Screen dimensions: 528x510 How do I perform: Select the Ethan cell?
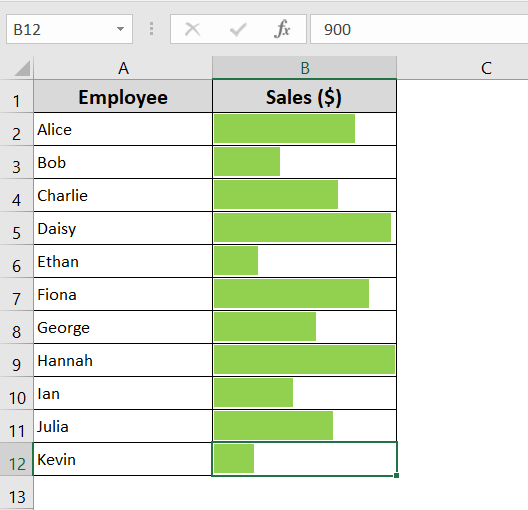[123, 261]
